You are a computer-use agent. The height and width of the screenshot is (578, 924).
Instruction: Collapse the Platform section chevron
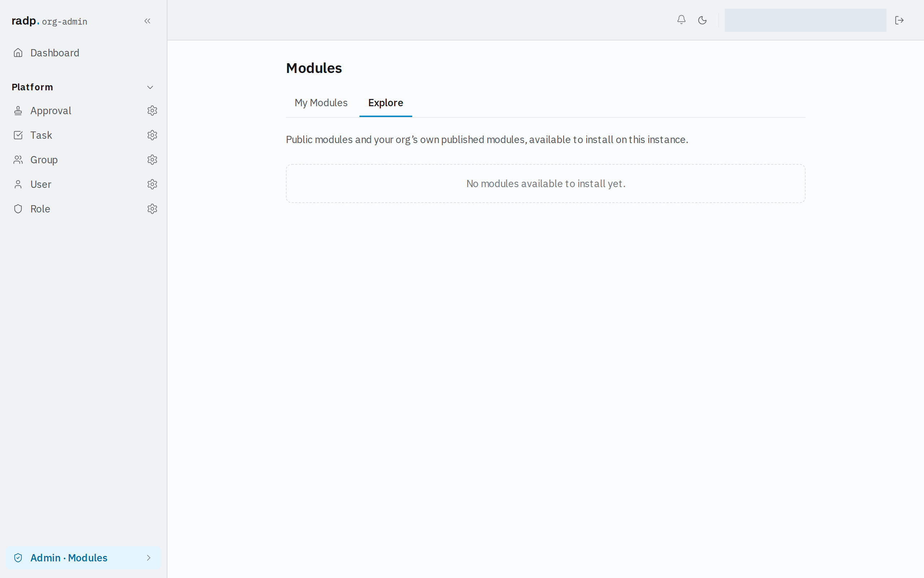click(x=150, y=87)
